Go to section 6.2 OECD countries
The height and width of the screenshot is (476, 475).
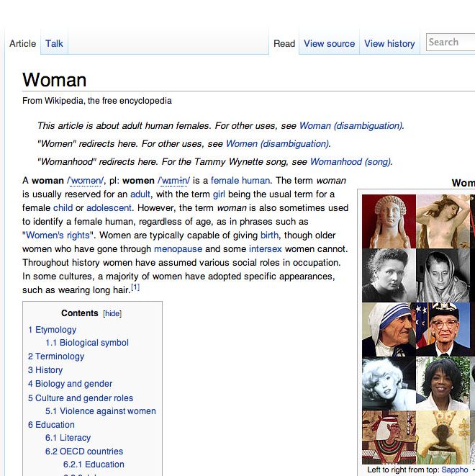84,452
